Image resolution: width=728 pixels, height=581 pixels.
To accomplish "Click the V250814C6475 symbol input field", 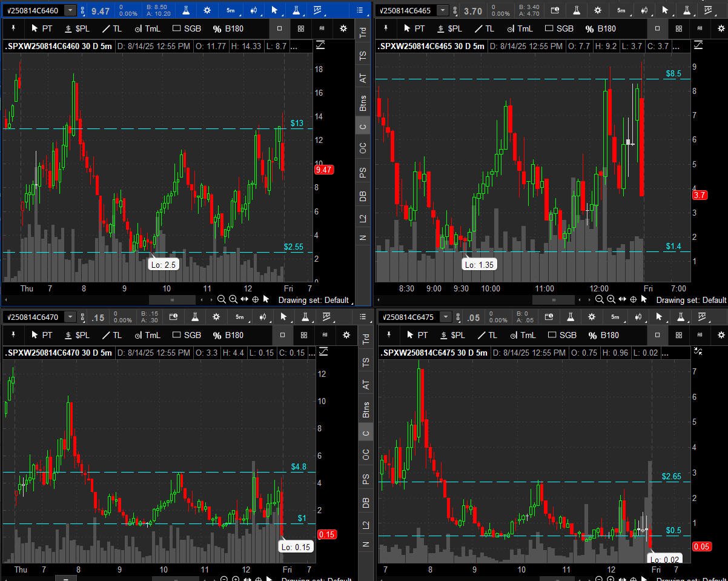I will (409, 317).
